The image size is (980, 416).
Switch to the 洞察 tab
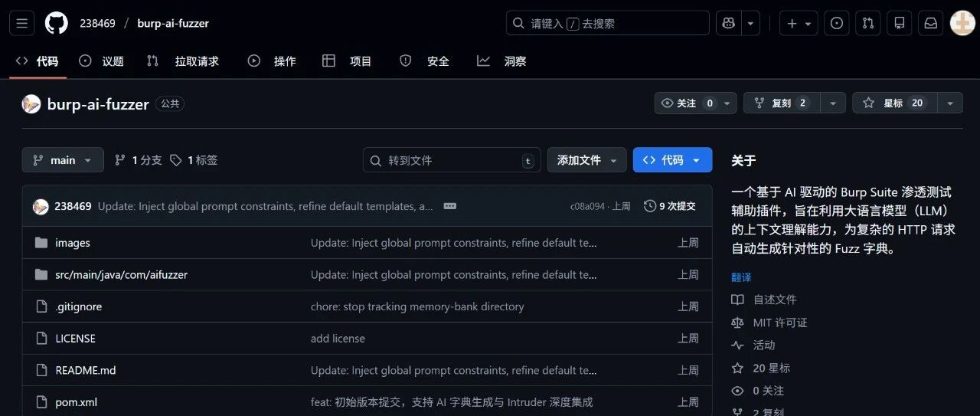click(x=501, y=61)
